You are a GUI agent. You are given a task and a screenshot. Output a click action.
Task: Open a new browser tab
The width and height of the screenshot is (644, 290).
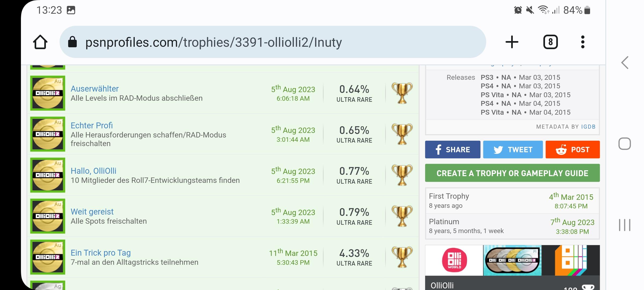coord(512,42)
